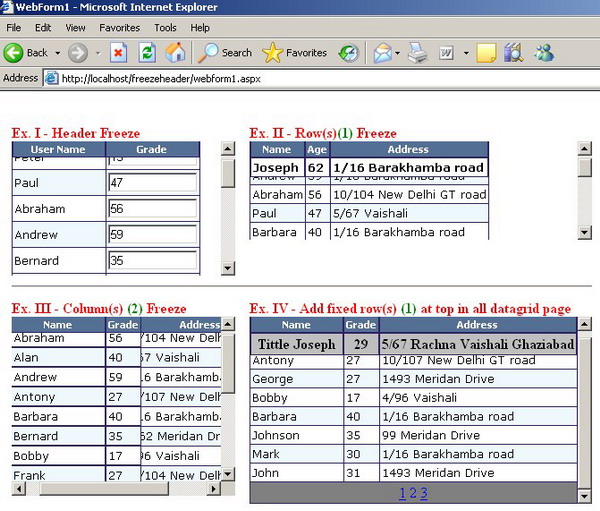Go to the Home page icon

point(175,52)
